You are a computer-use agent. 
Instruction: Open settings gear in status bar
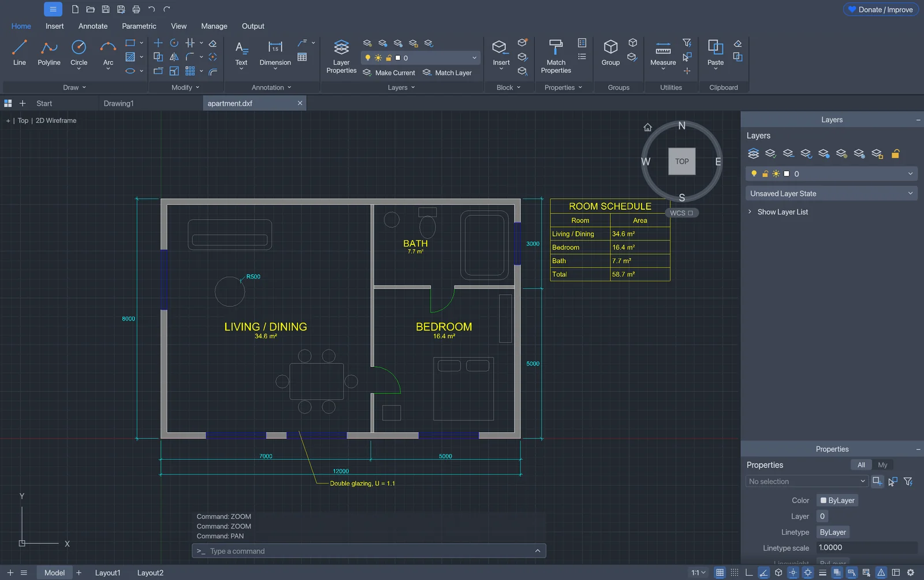pyautogui.click(x=911, y=572)
